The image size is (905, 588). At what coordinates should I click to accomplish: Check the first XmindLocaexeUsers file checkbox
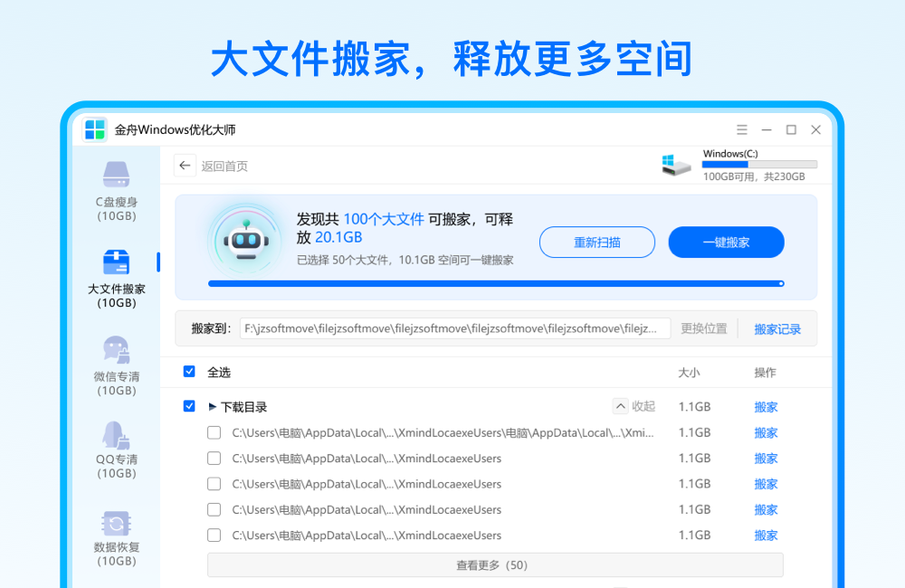214,432
